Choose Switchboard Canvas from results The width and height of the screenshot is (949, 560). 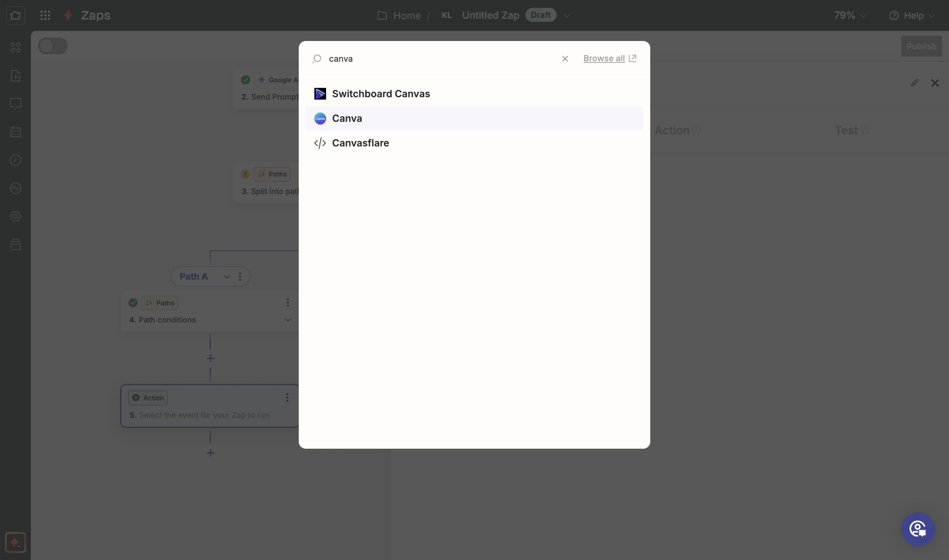[474, 94]
